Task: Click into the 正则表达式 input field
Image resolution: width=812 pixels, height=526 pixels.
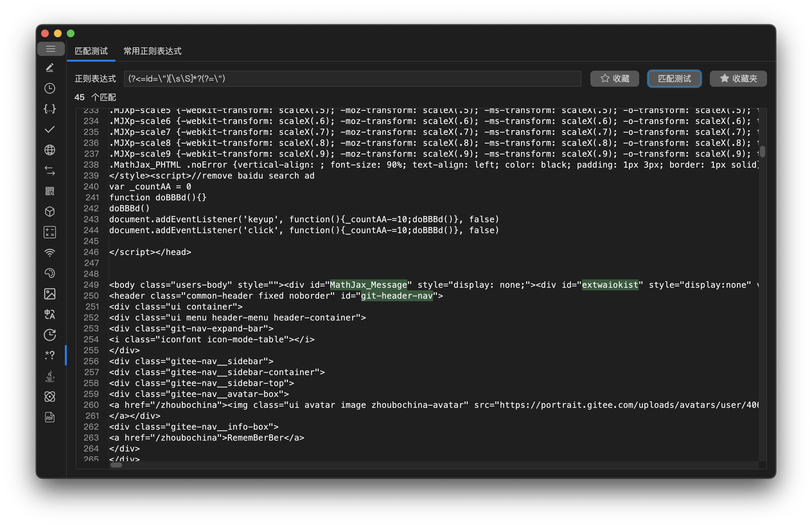Action: pyautogui.click(x=352, y=79)
